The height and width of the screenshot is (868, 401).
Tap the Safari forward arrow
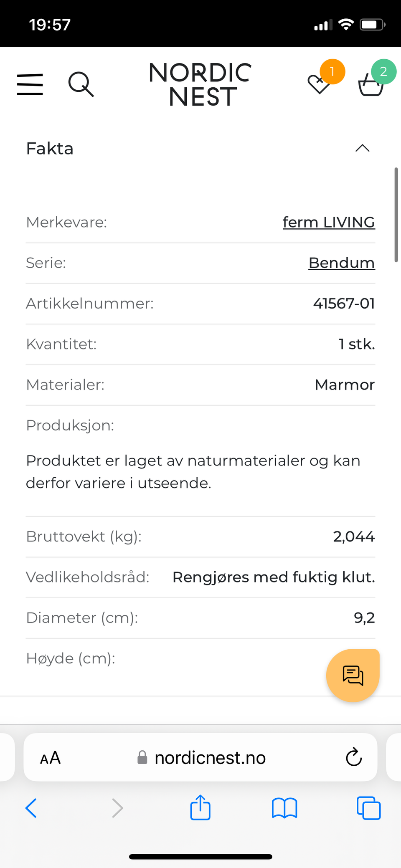pyautogui.click(x=117, y=808)
